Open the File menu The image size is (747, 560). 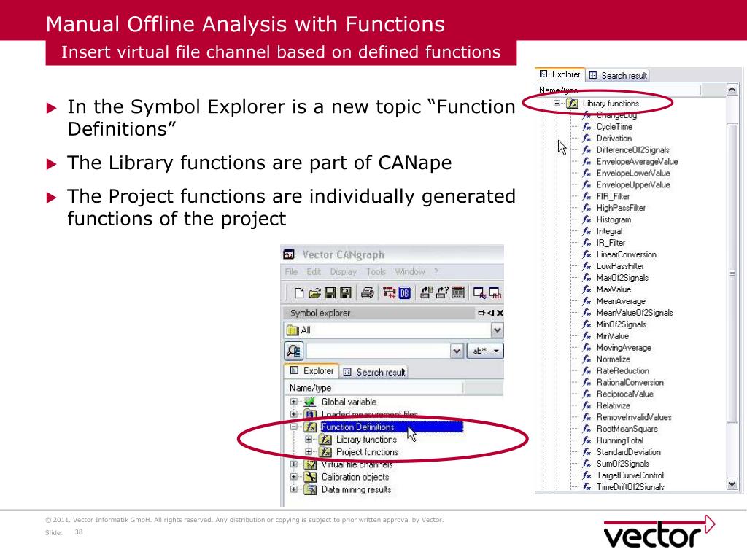point(291,271)
